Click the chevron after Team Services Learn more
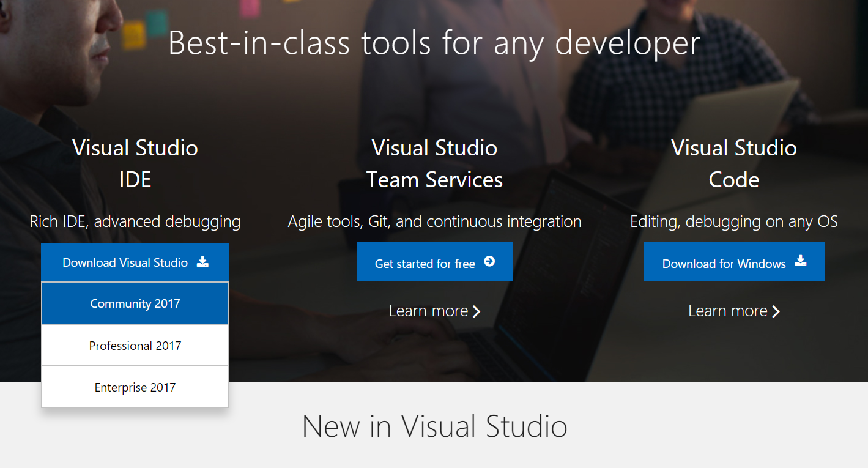The image size is (868, 468). (477, 311)
